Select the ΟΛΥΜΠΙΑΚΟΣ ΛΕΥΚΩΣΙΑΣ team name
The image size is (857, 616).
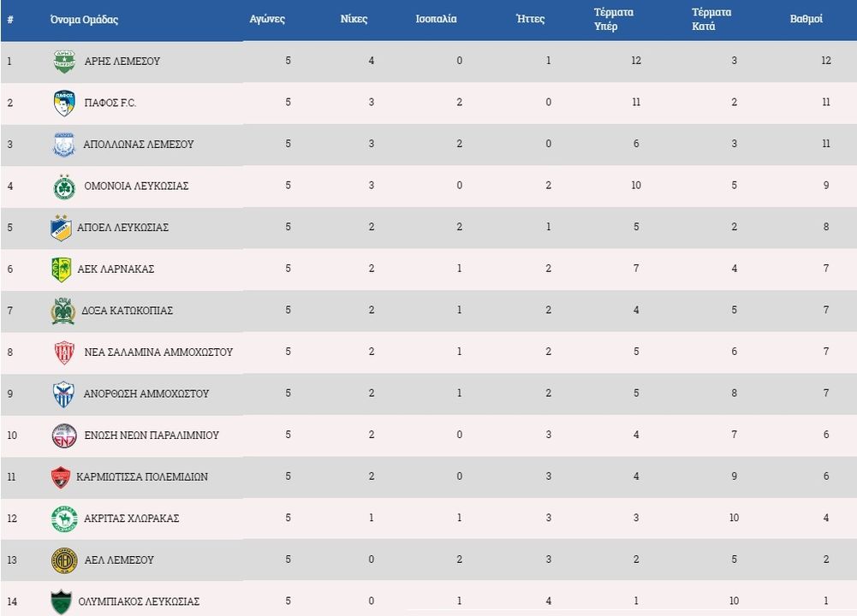click(x=139, y=601)
